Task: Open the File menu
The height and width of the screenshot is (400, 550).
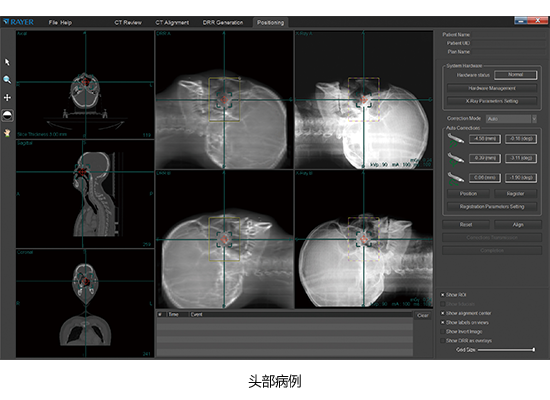Action: click(x=53, y=22)
